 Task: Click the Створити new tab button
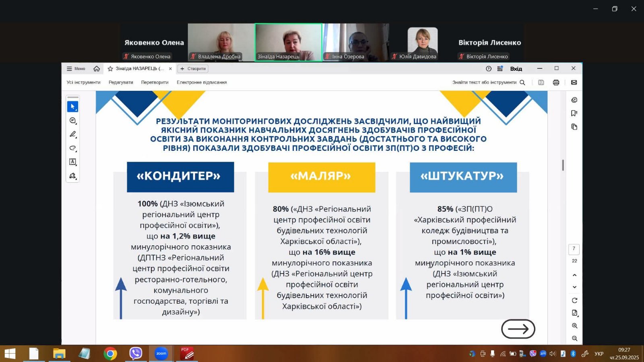(193, 69)
